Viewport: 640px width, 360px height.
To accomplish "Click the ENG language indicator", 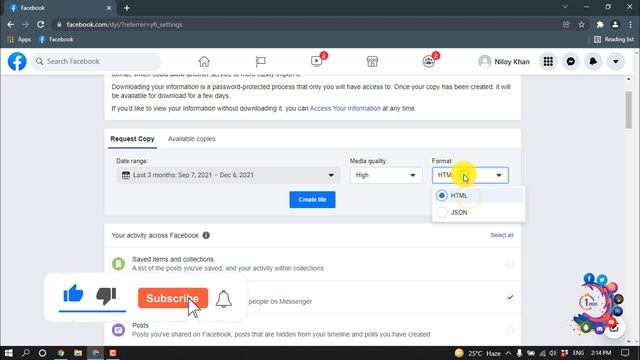I will (578, 353).
